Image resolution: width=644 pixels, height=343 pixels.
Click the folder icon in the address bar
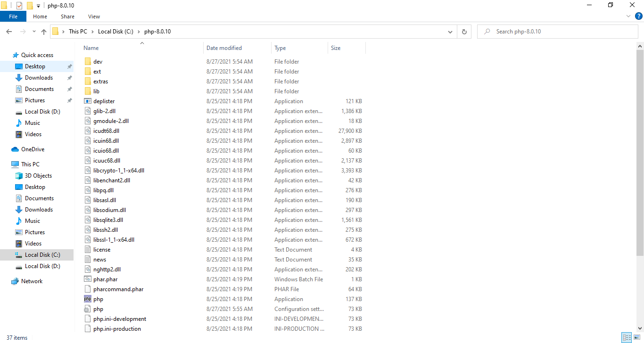point(56,32)
